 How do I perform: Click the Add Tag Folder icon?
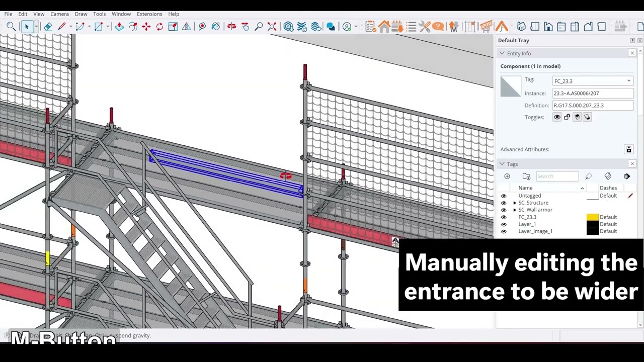pos(526,176)
